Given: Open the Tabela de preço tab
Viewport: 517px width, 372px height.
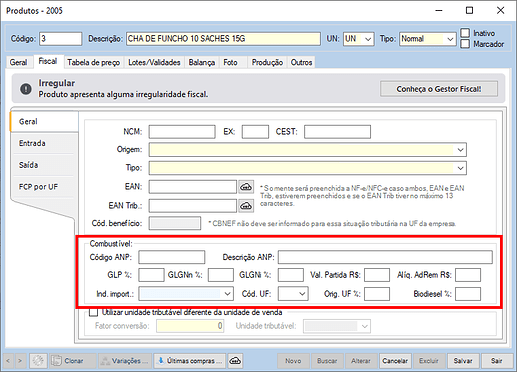Looking at the screenshot, I should pyautogui.click(x=94, y=62).
